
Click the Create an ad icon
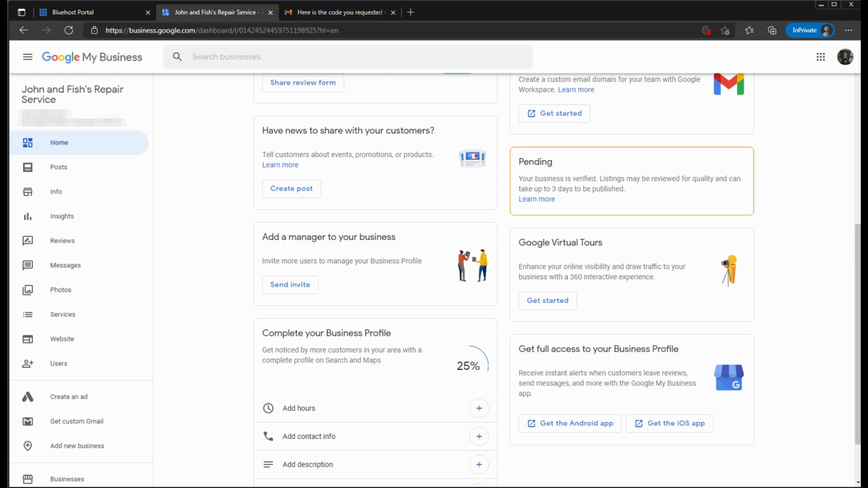pyautogui.click(x=28, y=397)
